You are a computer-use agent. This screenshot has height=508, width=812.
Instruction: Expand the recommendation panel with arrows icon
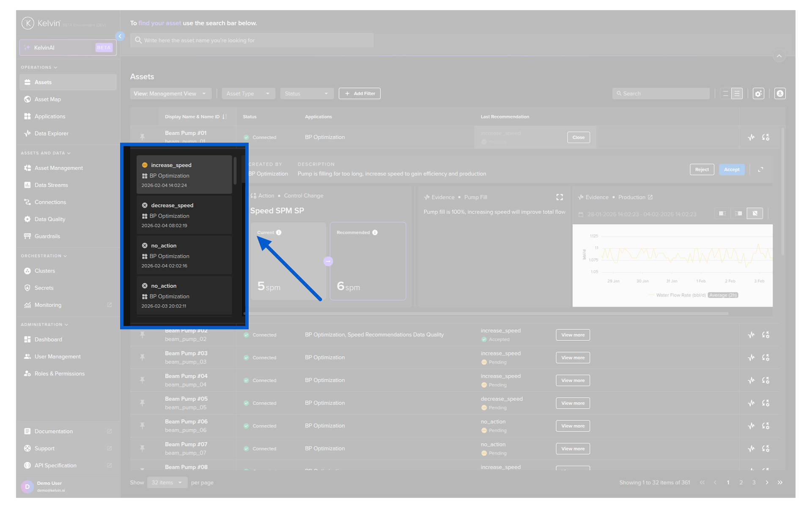click(x=760, y=170)
